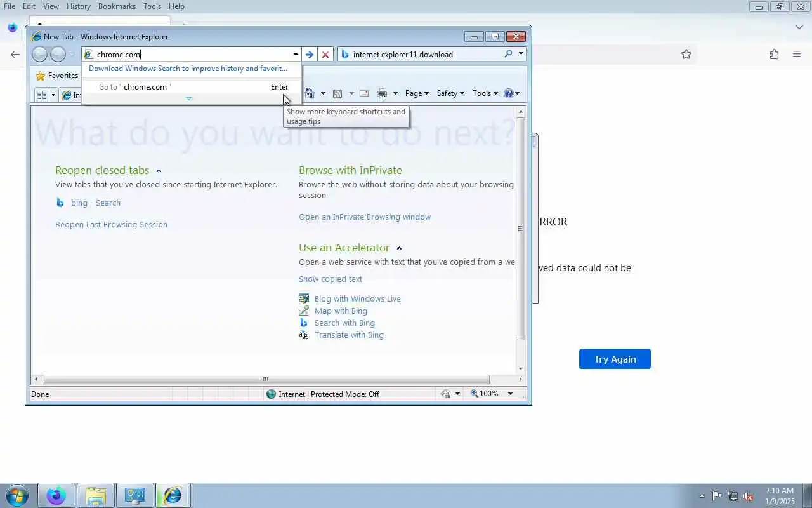Collapse the Use an Accelerator section

point(399,248)
